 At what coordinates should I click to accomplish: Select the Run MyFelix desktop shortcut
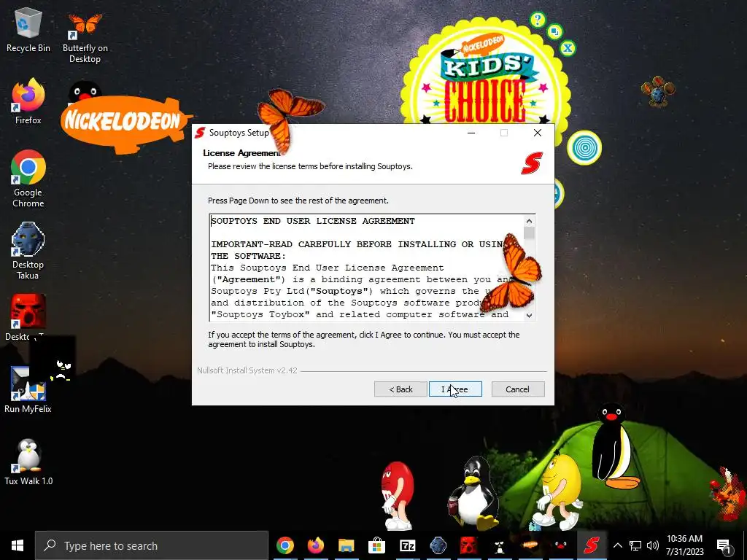28,389
